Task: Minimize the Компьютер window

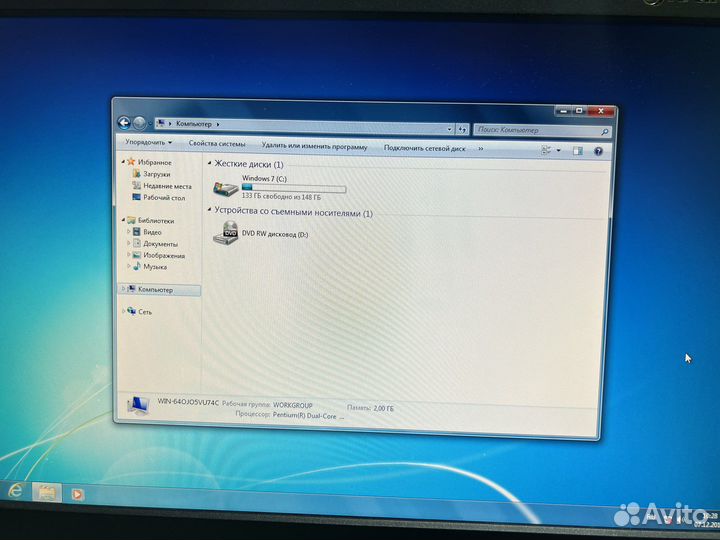Action: coord(563,111)
